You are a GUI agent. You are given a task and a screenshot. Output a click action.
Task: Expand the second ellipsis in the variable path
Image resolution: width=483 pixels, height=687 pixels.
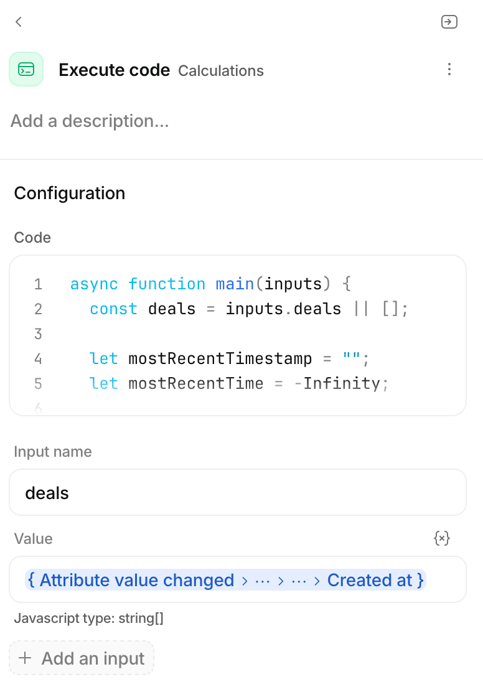coord(299,581)
